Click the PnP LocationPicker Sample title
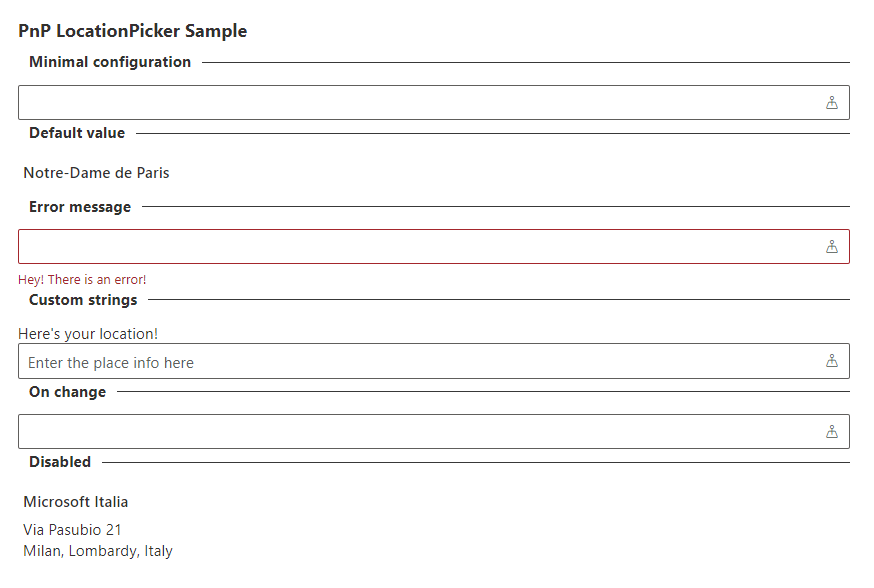874x588 pixels. click(132, 31)
